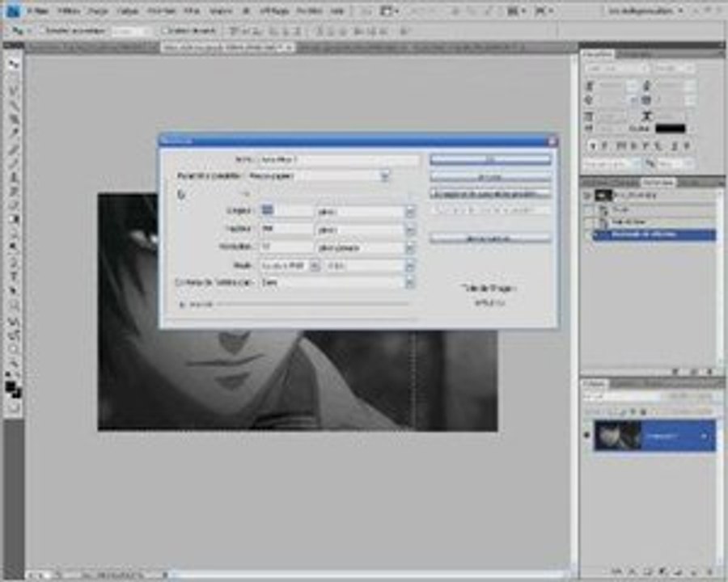The height and width of the screenshot is (582, 728).
Task: Select the Shape tool
Action: tap(14, 305)
